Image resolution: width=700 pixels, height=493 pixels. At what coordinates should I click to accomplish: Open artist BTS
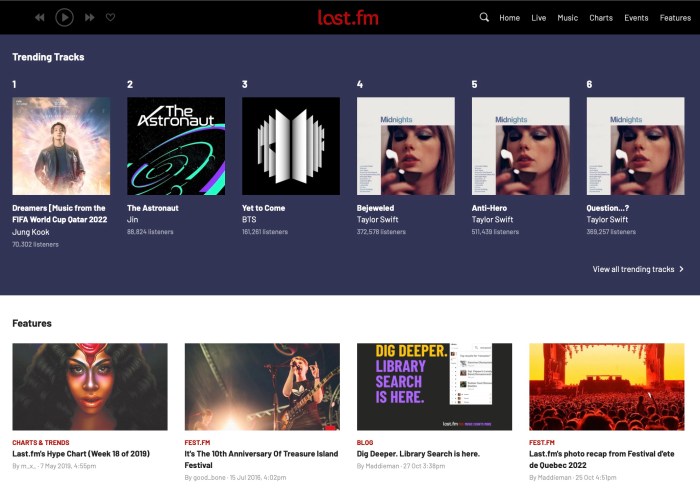tap(249, 220)
